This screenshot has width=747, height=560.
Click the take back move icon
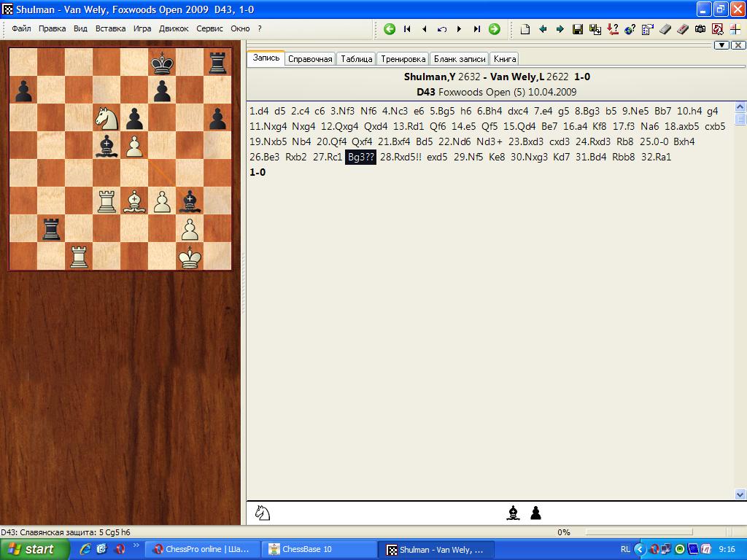click(442, 29)
